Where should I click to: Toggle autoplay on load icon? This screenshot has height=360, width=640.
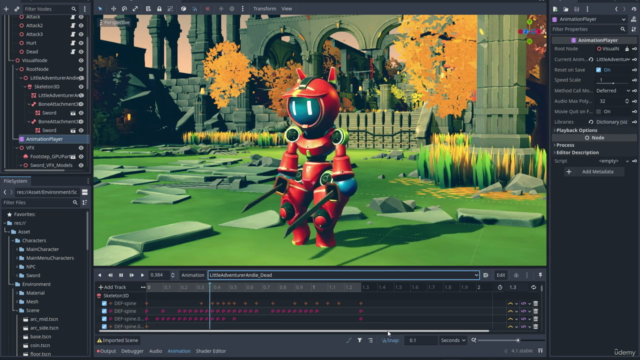[x=485, y=275]
